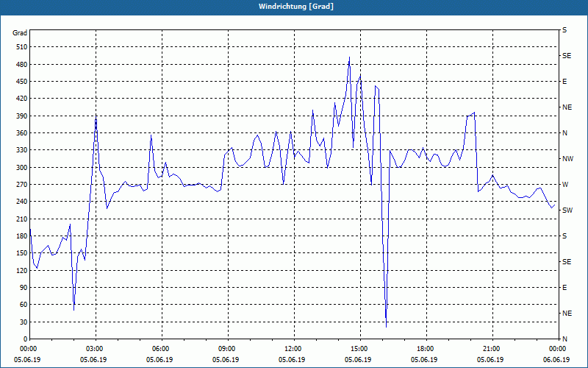588x368 pixels.
Task: Click the 240 y-axis tick label
Action: pyautogui.click(x=22, y=202)
